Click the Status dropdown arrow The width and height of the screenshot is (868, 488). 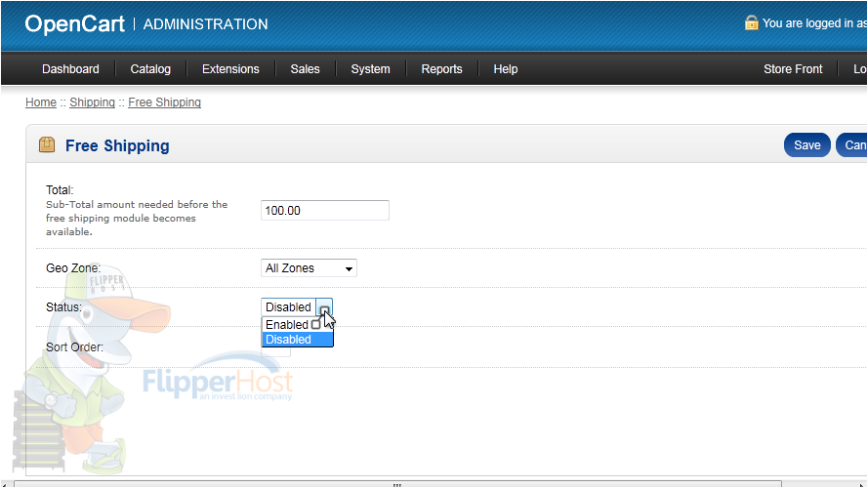tap(324, 307)
